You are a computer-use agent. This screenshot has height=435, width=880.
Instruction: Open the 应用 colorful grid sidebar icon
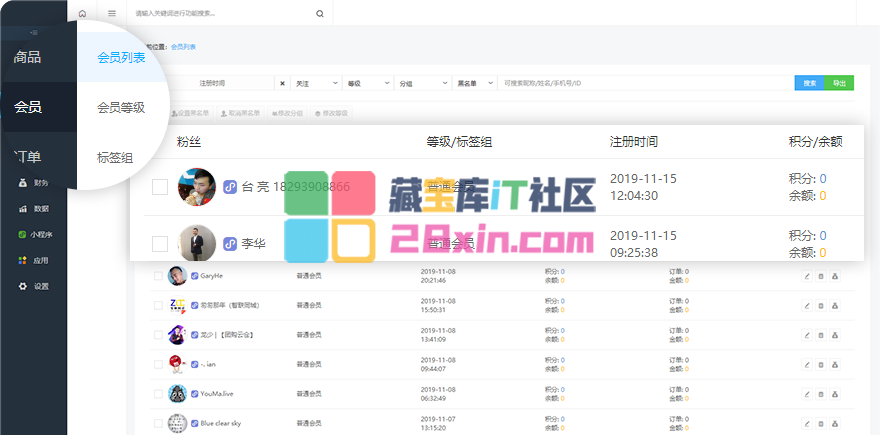tap(22, 260)
